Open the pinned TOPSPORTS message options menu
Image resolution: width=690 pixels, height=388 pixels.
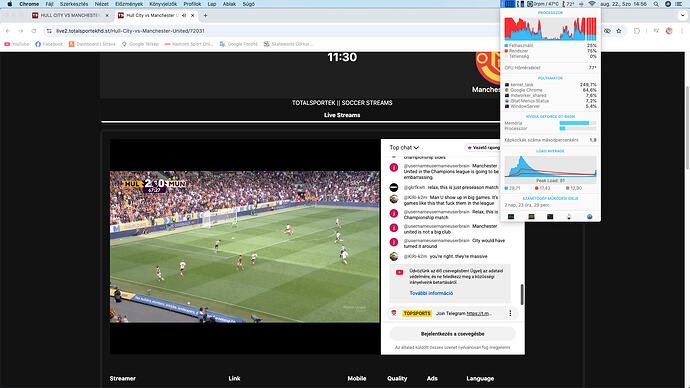tap(510, 313)
